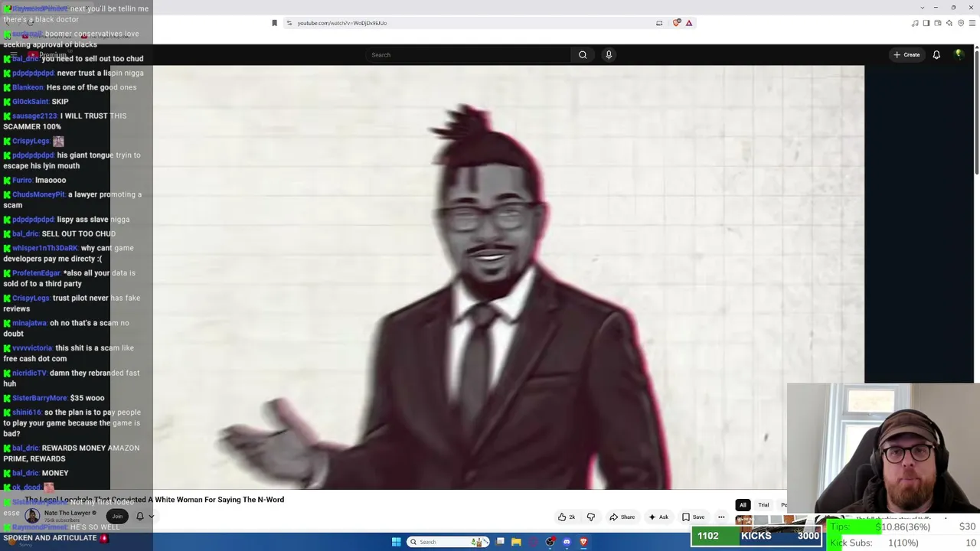Open the Nate The Lawyer channel avatar
The image size is (980, 551).
tap(32, 517)
